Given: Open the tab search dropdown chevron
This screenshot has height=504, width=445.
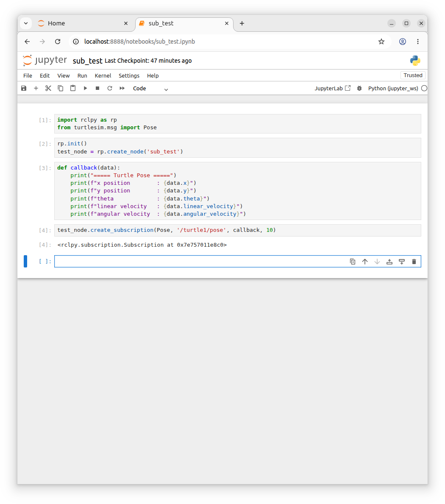Looking at the screenshot, I should click(26, 23).
